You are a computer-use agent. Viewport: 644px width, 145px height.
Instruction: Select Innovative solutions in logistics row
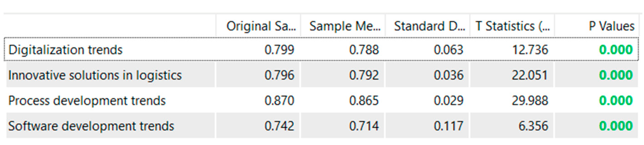pos(95,75)
